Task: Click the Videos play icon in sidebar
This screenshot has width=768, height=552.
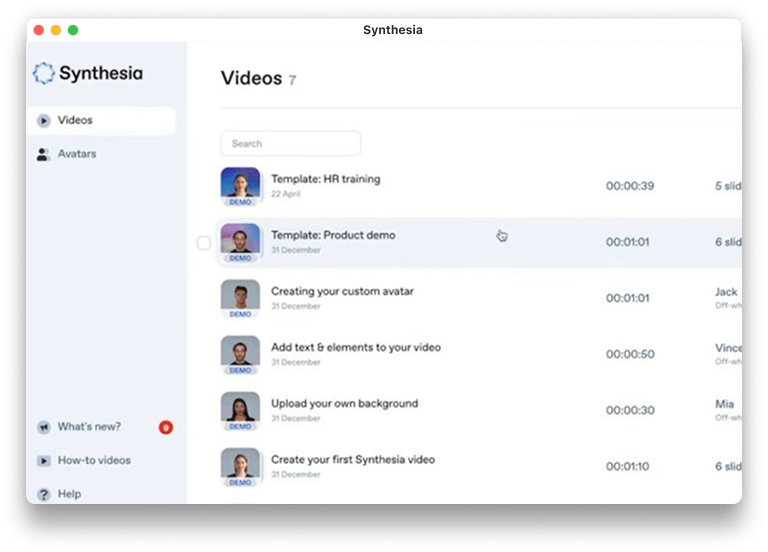Action: point(44,120)
